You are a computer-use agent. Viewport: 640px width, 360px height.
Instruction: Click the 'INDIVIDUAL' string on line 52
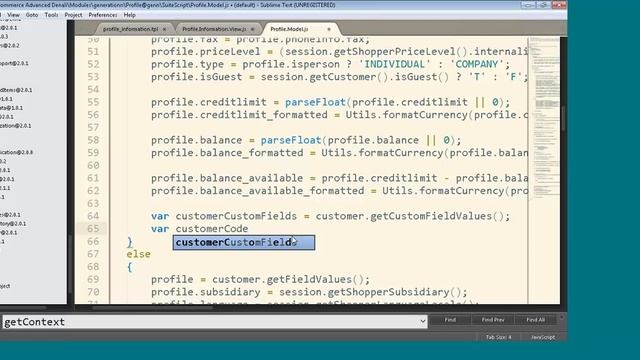[x=395, y=64]
